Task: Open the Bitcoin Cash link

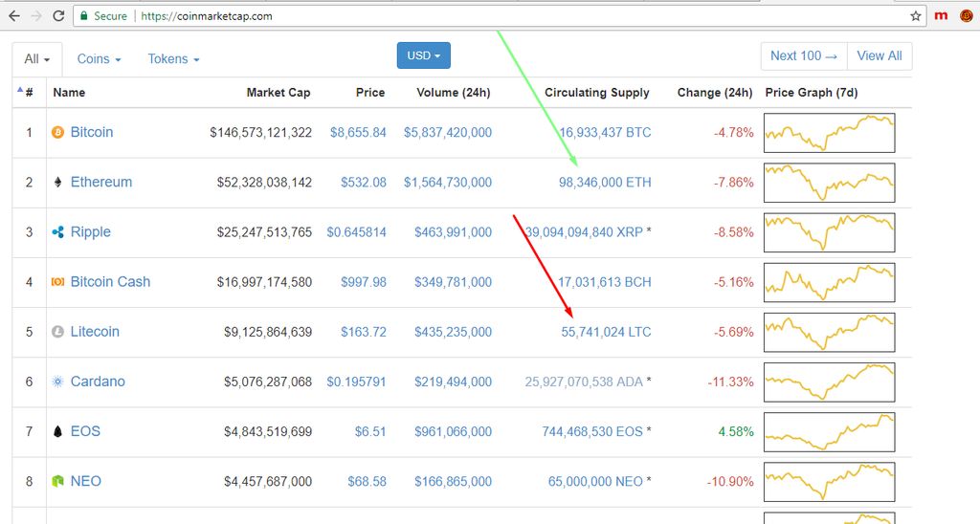Action: coord(111,282)
